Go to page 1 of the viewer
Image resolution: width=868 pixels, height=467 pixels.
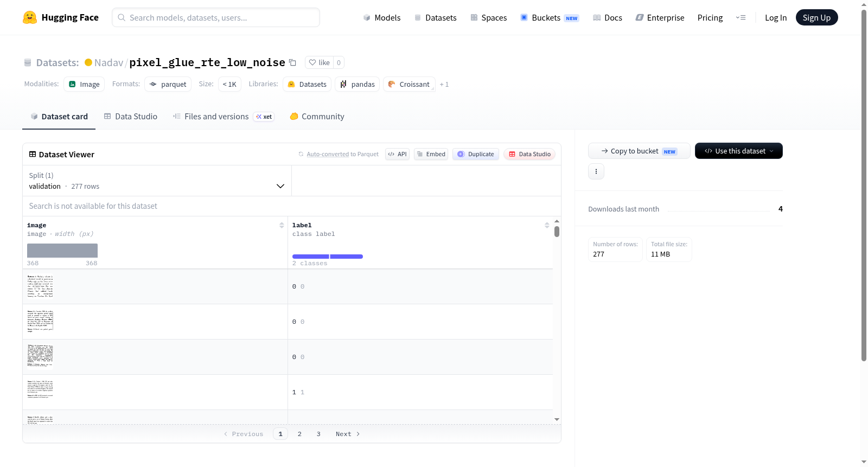coord(280,434)
